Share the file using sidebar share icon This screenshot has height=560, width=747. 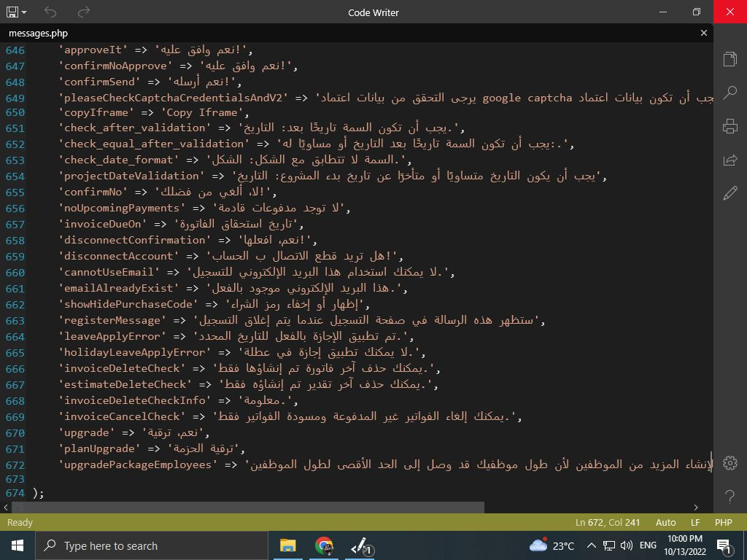click(729, 160)
